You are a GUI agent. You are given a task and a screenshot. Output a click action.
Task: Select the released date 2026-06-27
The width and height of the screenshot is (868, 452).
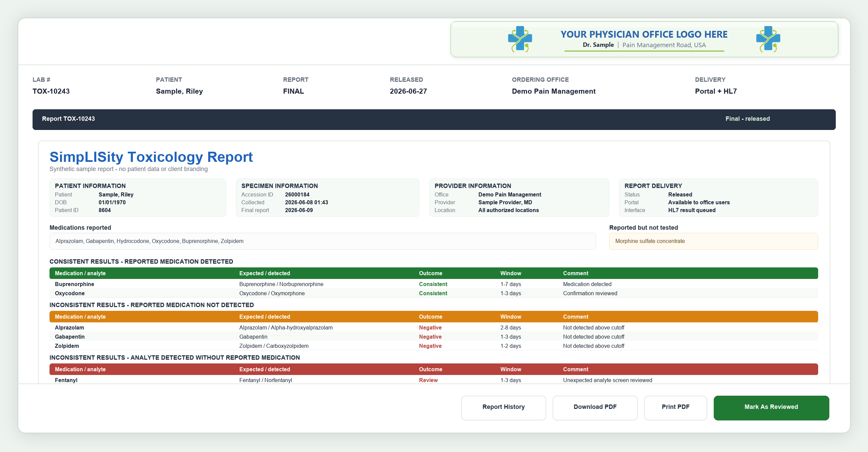(x=408, y=91)
